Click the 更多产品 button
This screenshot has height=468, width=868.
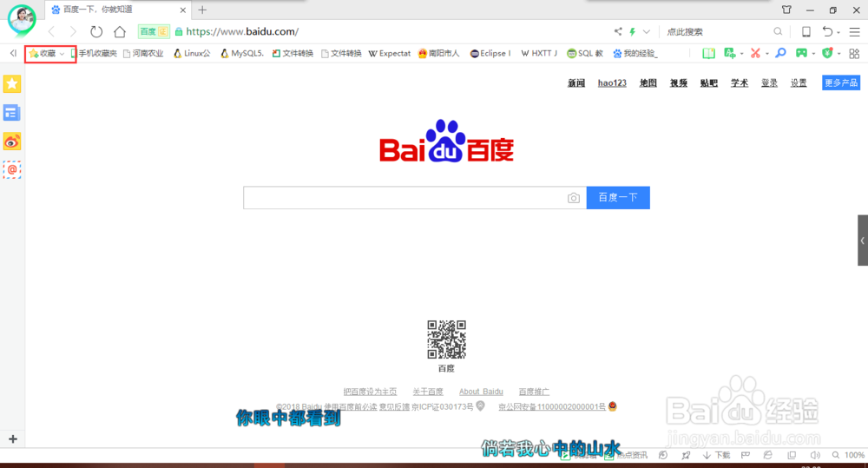(841, 82)
